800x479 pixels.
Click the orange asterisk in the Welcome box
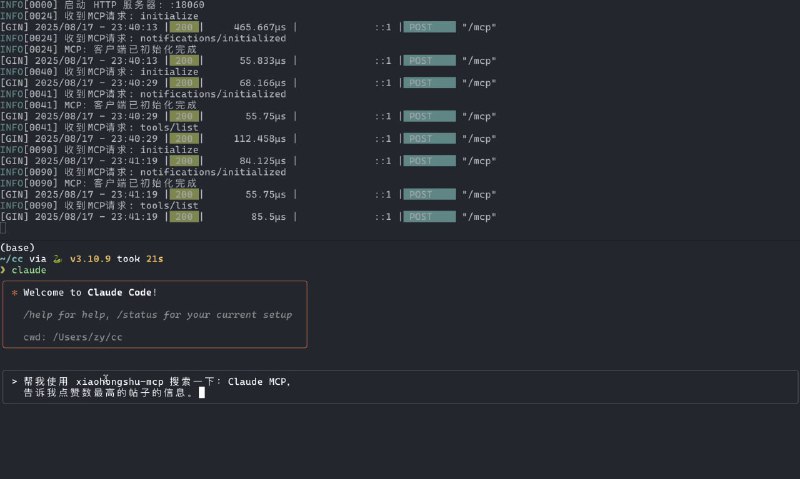[14, 293]
